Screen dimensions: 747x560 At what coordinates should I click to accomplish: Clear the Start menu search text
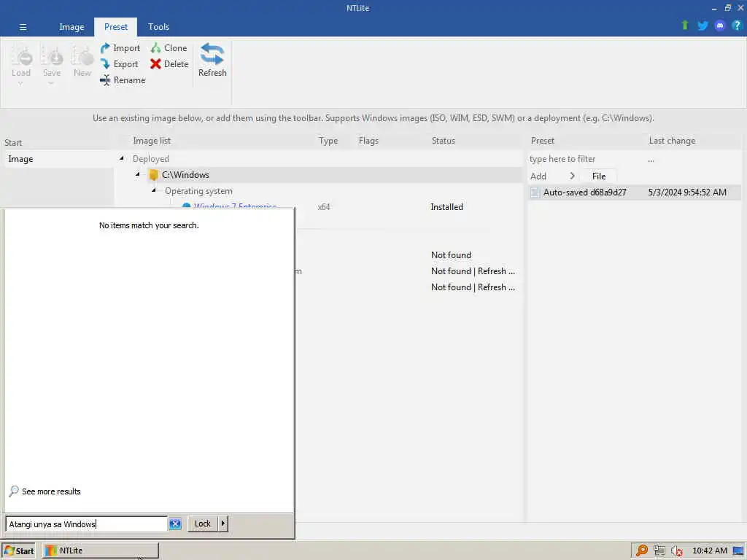[175, 524]
